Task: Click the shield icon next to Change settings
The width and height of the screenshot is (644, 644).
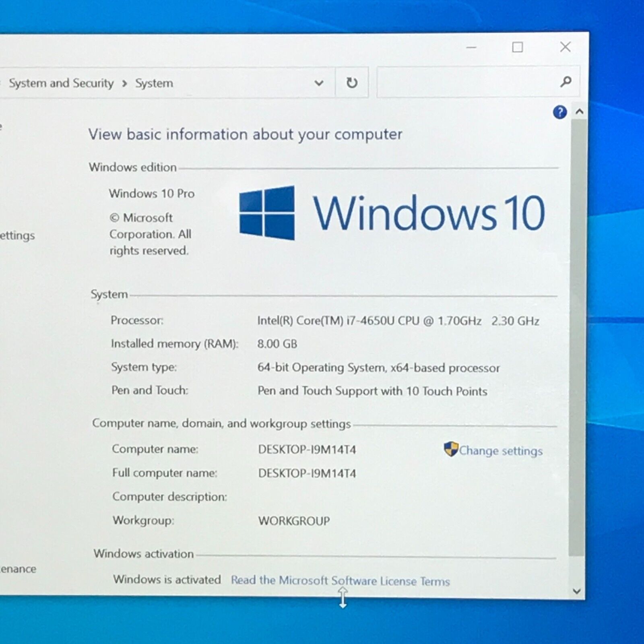Action: [451, 449]
